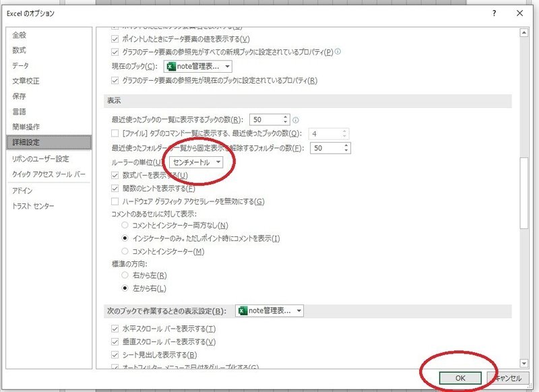This screenshot has height=392, width=539.
Task: Select コメントとインジケーター(M) radio option
Action: (x=125, y=251)
